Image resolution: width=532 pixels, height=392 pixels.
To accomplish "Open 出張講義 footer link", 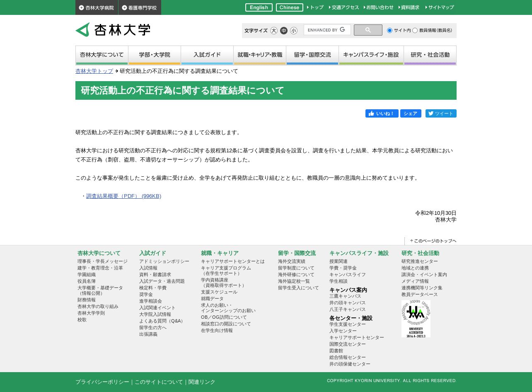I will click(148, 334).
